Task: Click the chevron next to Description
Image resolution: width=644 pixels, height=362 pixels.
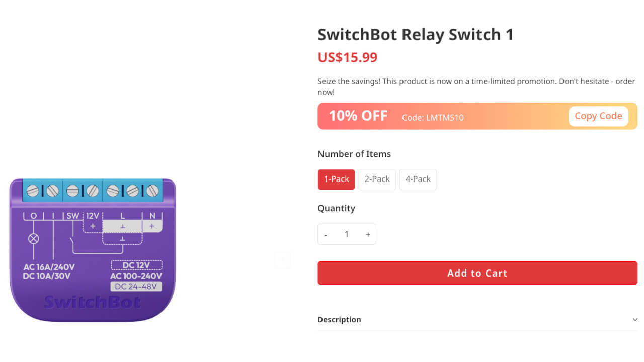Action: point(635,319)
